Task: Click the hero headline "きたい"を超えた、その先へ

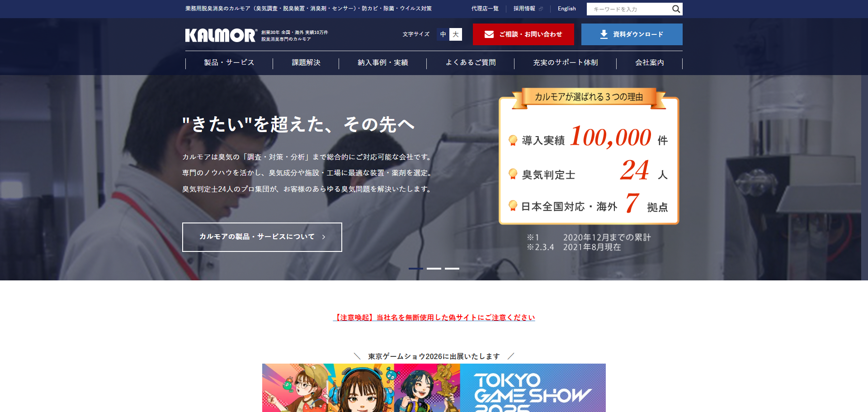Action: pos(298,124)
